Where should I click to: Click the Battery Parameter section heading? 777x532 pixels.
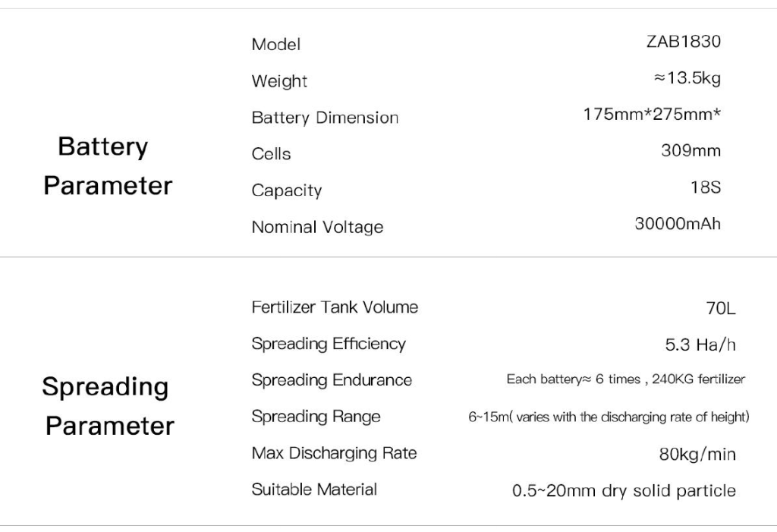[x=107, y=165]
